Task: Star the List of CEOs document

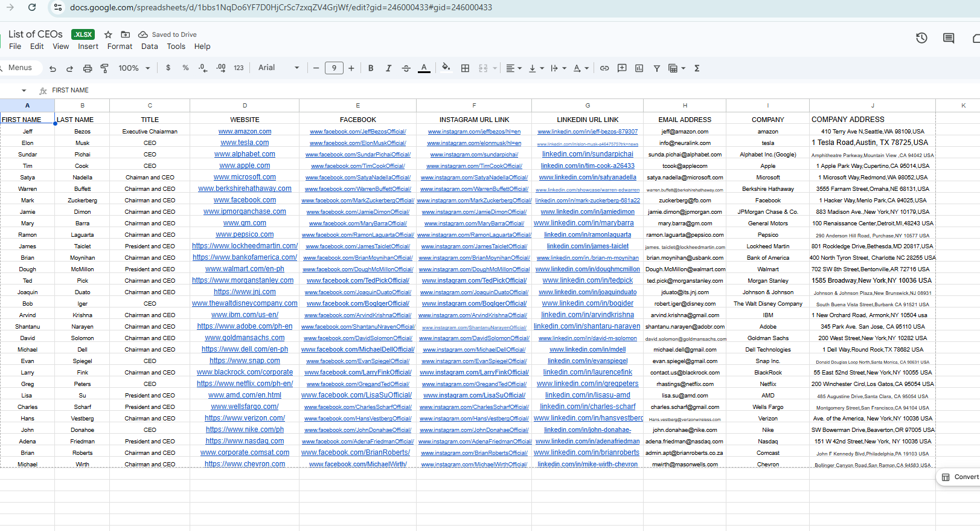Action: [108, 34]
